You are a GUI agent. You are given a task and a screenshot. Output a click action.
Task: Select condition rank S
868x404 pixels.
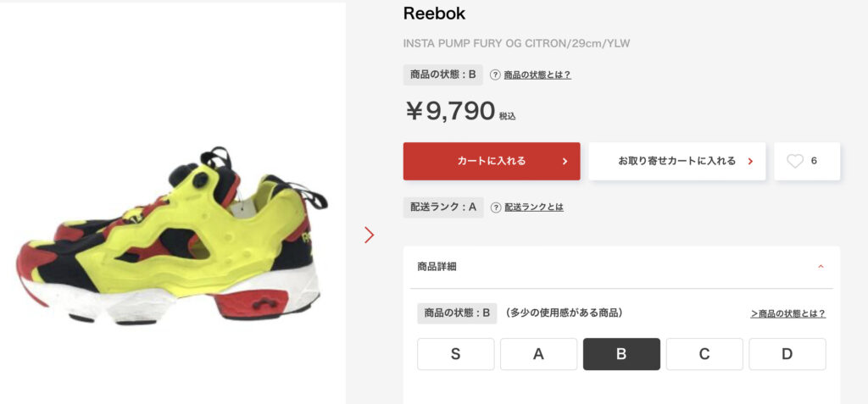click(x=455, y=354)
